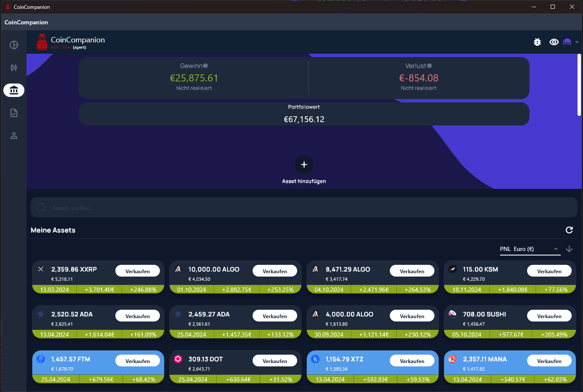Click the +3,701.40€ profit on XXRP card
The height and width of the screenshot is (392, 583).
point(99,290)
